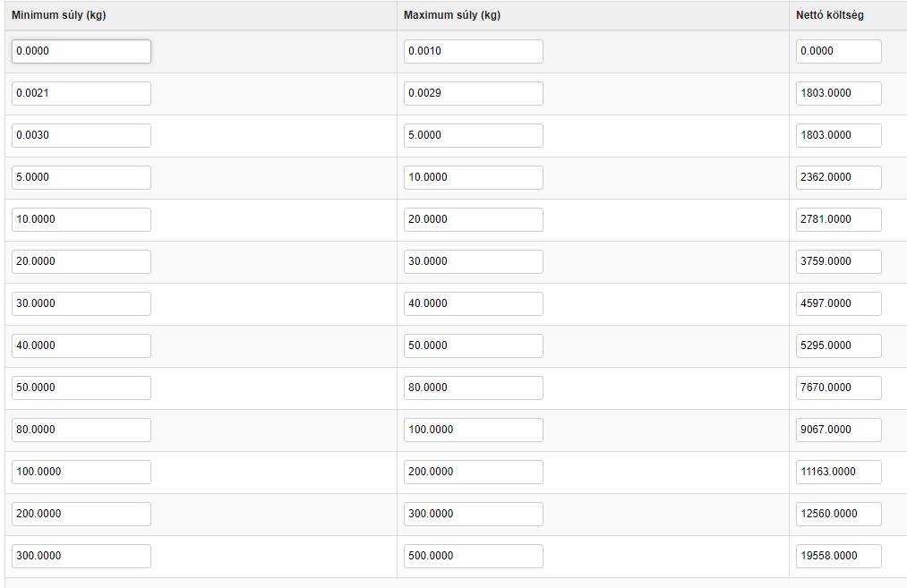Select net cost field showing 19558.0000
Viewport: 907px width, 588px height.
(x=838, y=556)
